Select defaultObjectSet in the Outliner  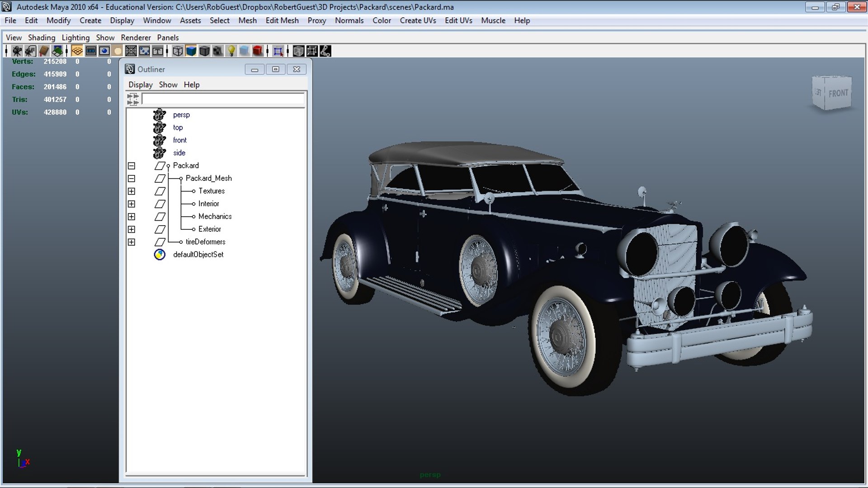click(198, 255)
